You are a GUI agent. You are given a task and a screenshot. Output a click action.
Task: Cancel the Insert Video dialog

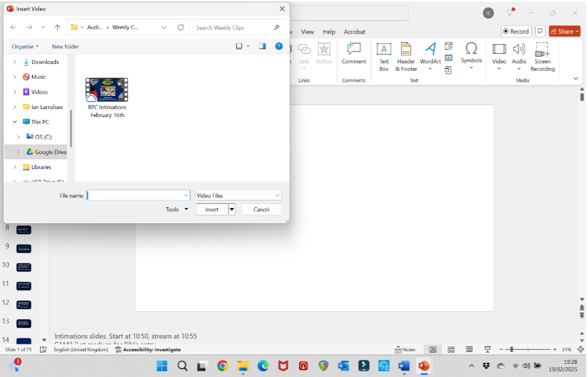click(261, 210)
